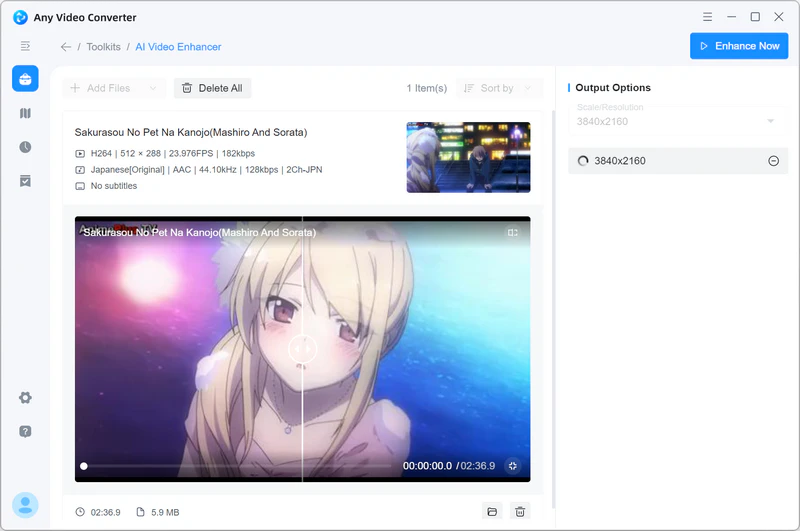This screenshot has height=531, width=800.
Task: Toggle the split compare view icon
Action: (512, 233)
